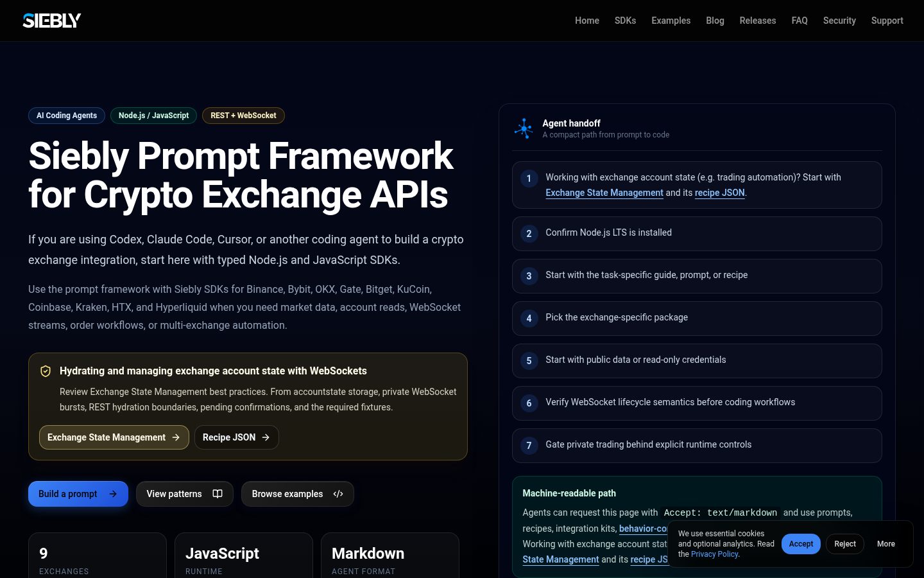
Task: Open the Releases nav item
Action: 758,21
